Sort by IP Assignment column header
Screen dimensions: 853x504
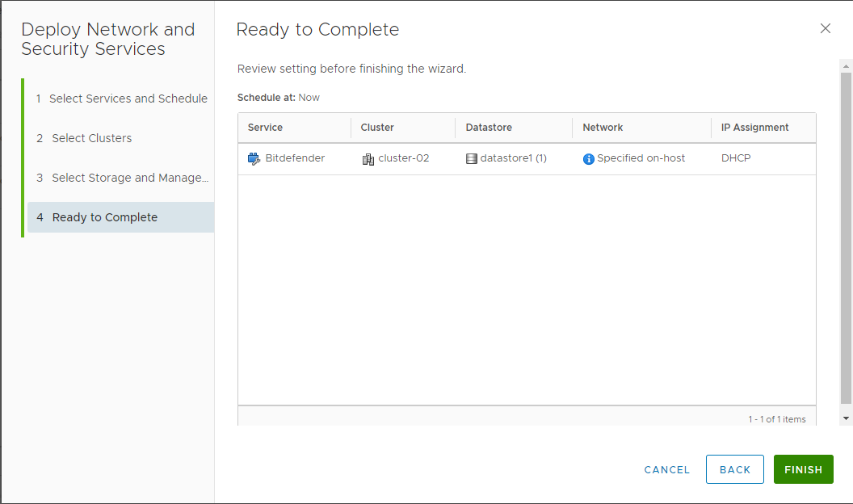(x=754, y=128)
